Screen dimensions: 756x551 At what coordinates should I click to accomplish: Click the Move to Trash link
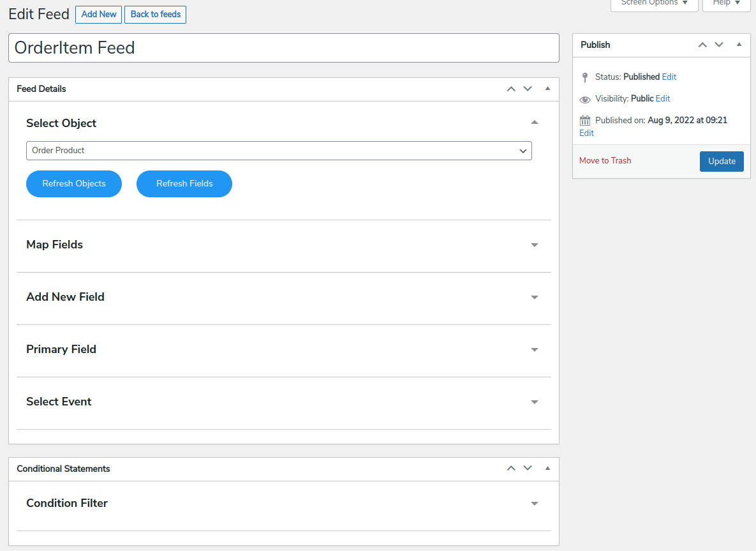click(x=605, y=161)
